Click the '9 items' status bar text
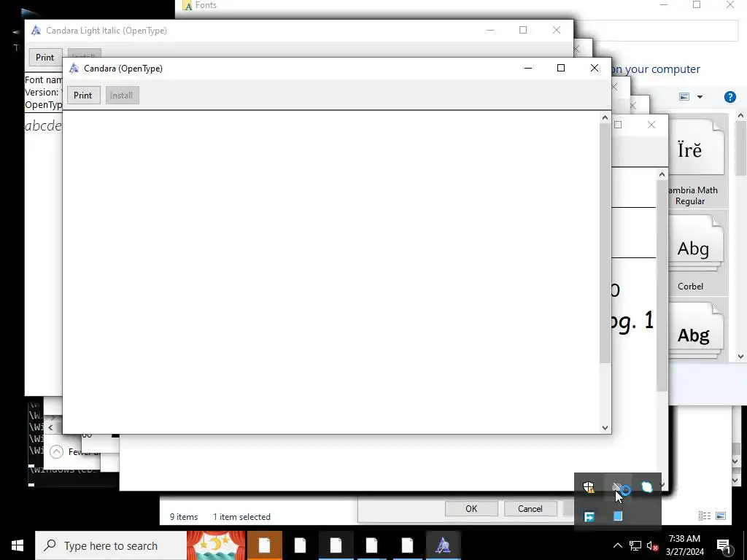The width and height of the screenshot is (747, 560). 184,517
